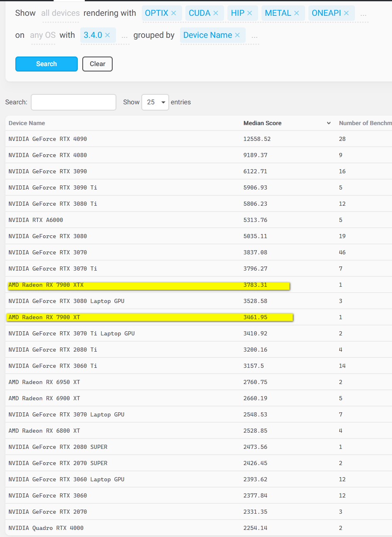This screenshot has width=392, height=537.
Task: Click benchmark count 46 for RTX 3070
Action: (342, 252)
